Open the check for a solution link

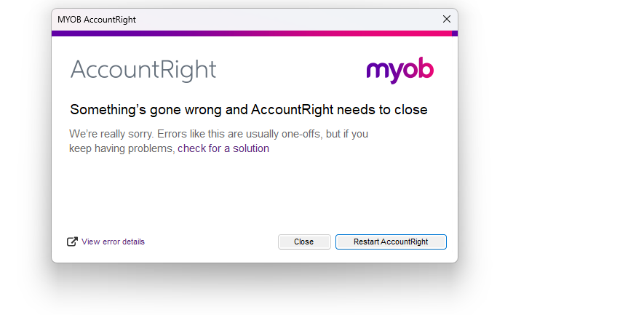223,148
